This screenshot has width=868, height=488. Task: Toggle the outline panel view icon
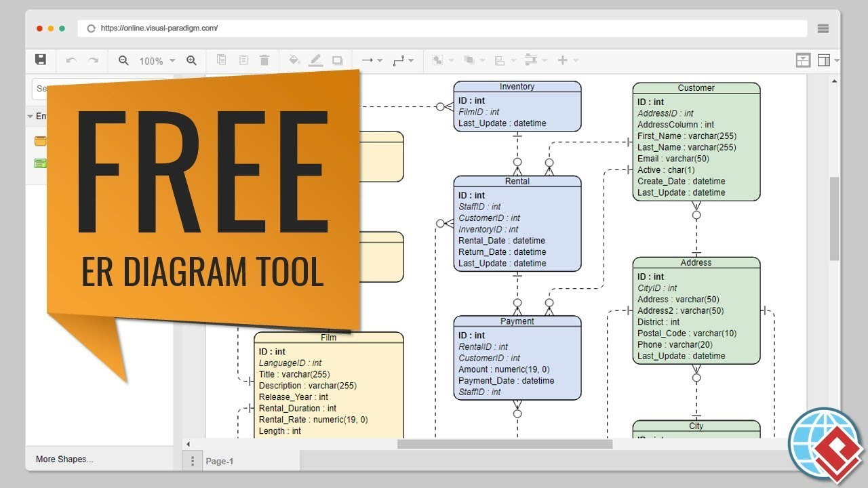point(803,60)
